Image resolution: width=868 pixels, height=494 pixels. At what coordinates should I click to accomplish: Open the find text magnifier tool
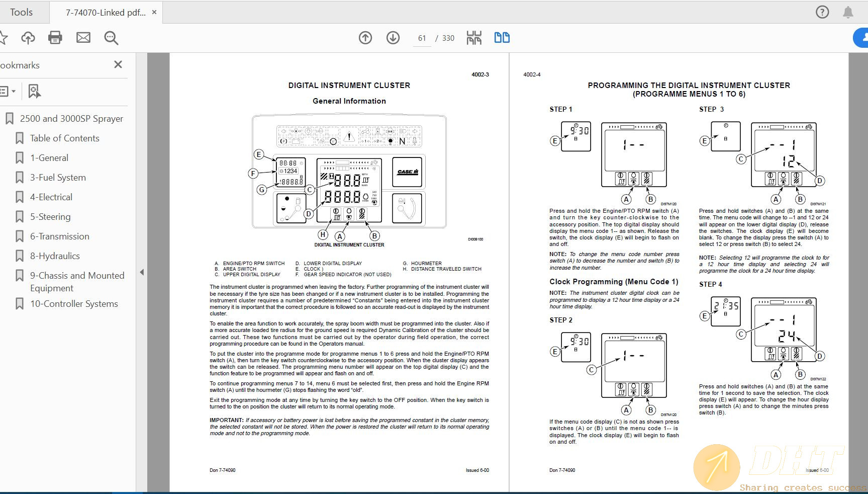click(111, 38)
